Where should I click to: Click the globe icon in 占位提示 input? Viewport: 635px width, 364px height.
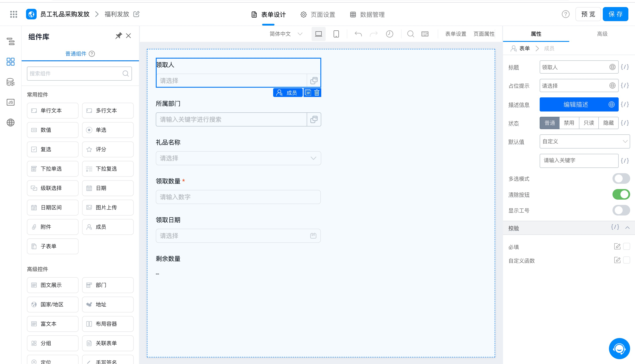click(x=612, y=86)
